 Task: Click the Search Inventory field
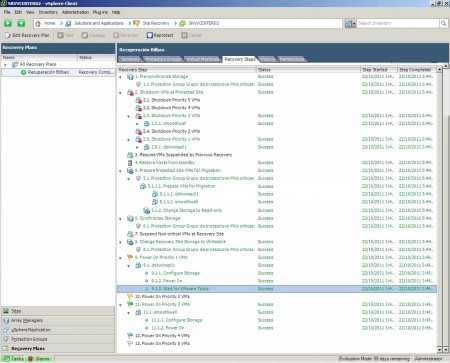click(398, 23)
